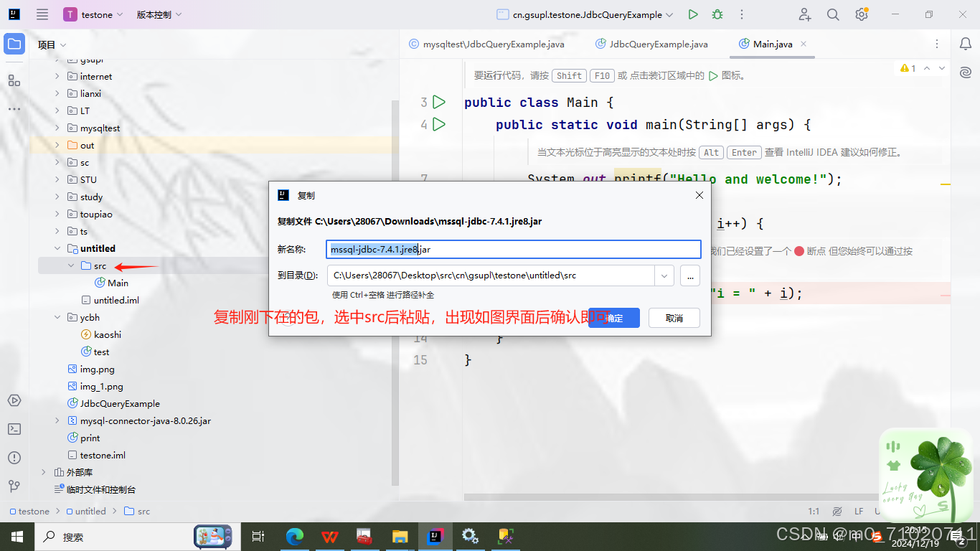980x551 pixels.
Task: Open the 到目录 recent paths dropdown arrow
Action: point(664,275)
